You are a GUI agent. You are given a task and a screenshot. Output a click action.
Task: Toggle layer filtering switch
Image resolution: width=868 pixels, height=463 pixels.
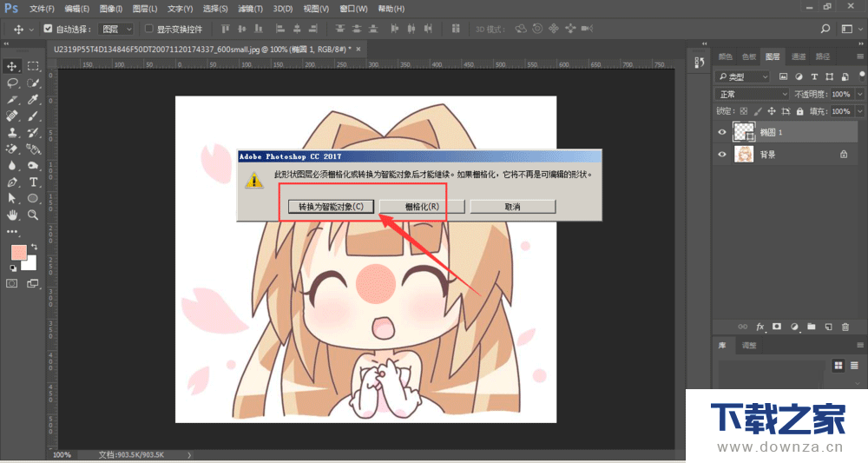(862, 76)
